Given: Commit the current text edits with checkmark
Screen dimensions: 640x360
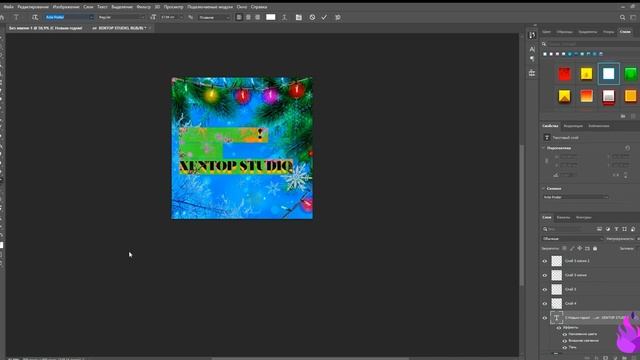Looking at the screenshot, I should pos(324,17).
